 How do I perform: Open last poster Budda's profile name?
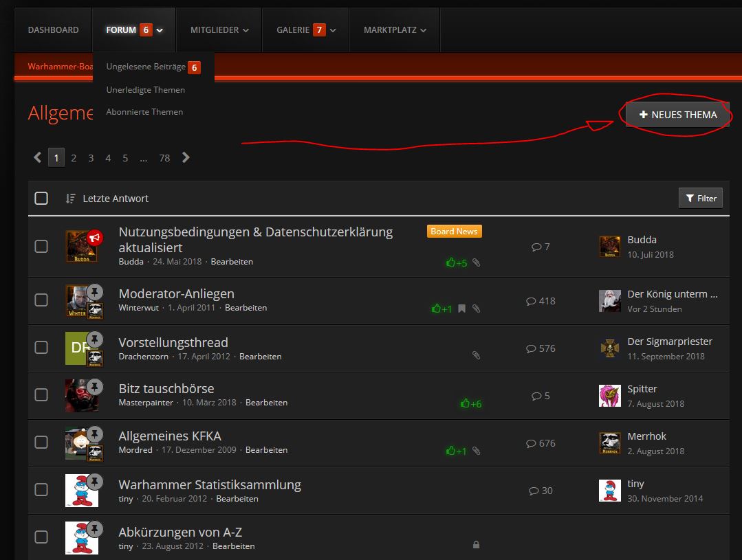[642, 240]
